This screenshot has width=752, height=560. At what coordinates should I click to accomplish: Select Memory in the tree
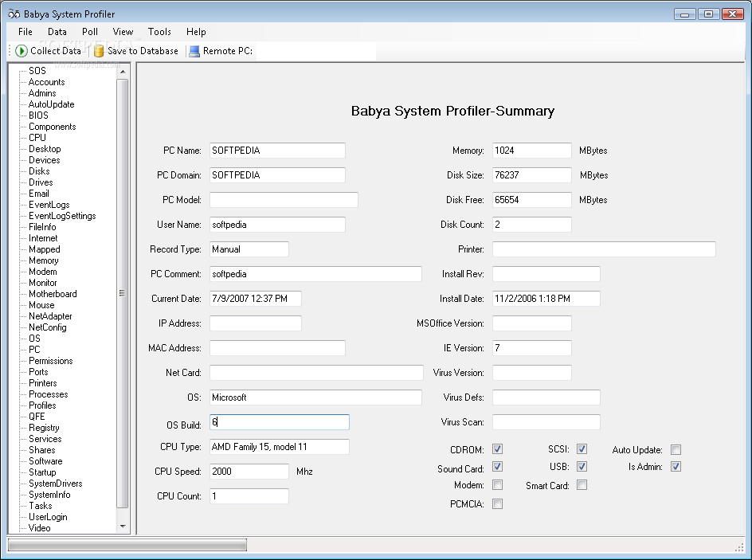tap(44, 260)
